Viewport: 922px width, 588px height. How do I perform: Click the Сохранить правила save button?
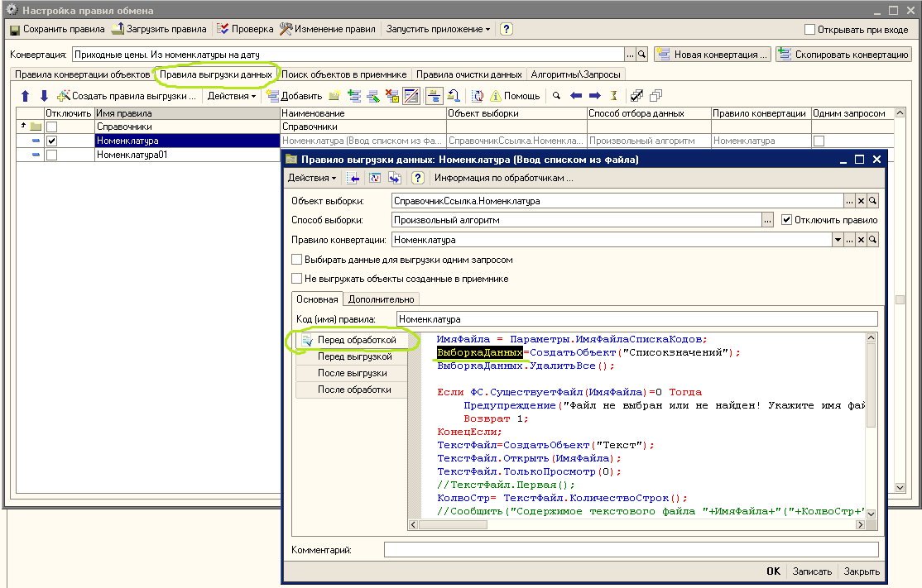pyautogui.click(x=57, y=29)
